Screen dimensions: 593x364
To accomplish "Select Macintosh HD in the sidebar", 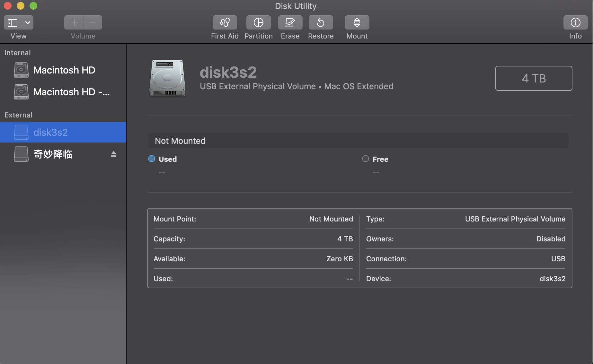I will pos(64,70).
